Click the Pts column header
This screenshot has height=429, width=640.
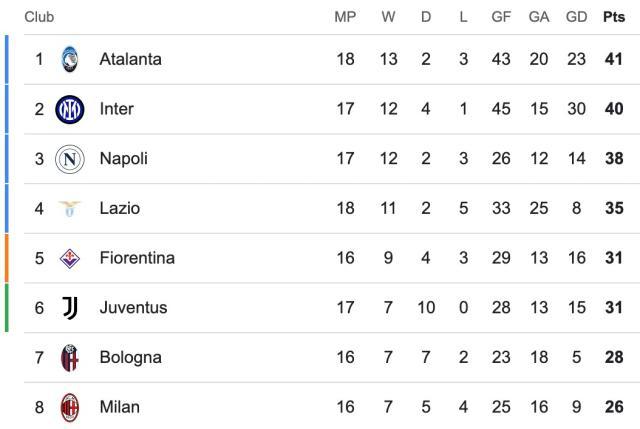click(613, 17)
